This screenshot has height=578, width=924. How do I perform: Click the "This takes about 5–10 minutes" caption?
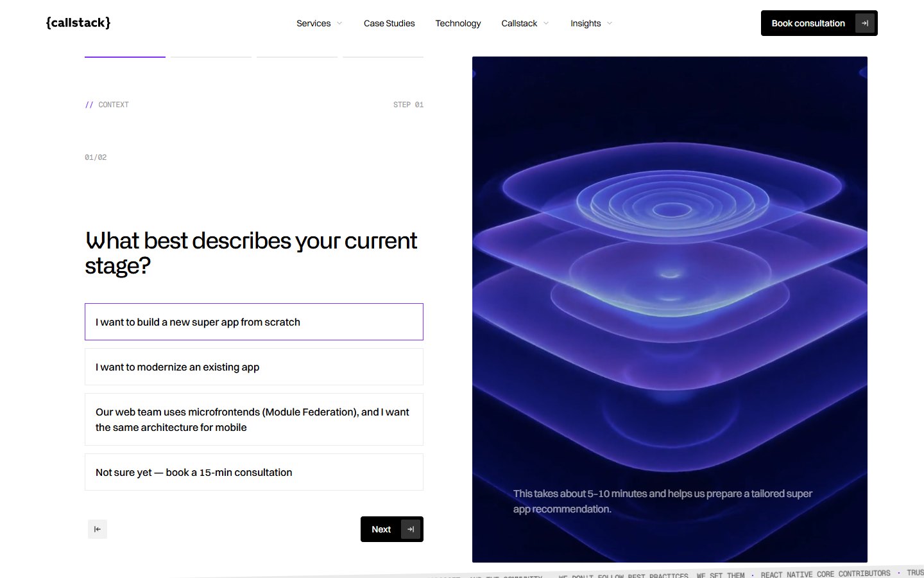[663, 502]
